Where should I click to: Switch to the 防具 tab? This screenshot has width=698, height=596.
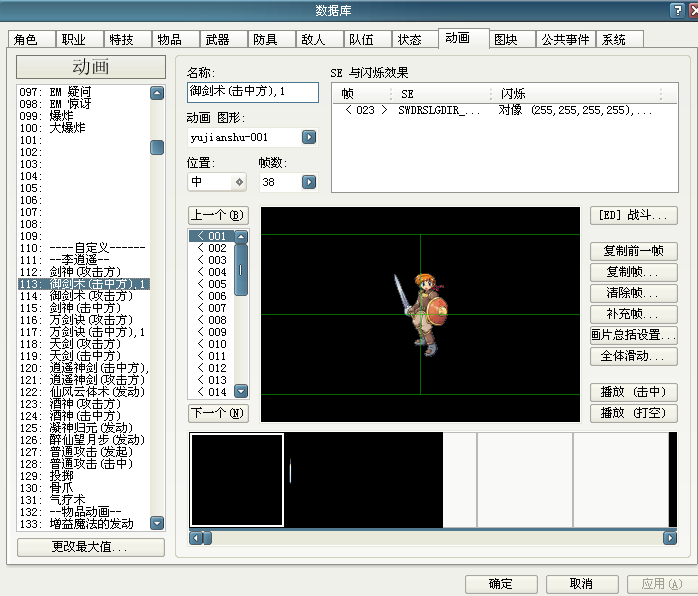tap(272, 39)
